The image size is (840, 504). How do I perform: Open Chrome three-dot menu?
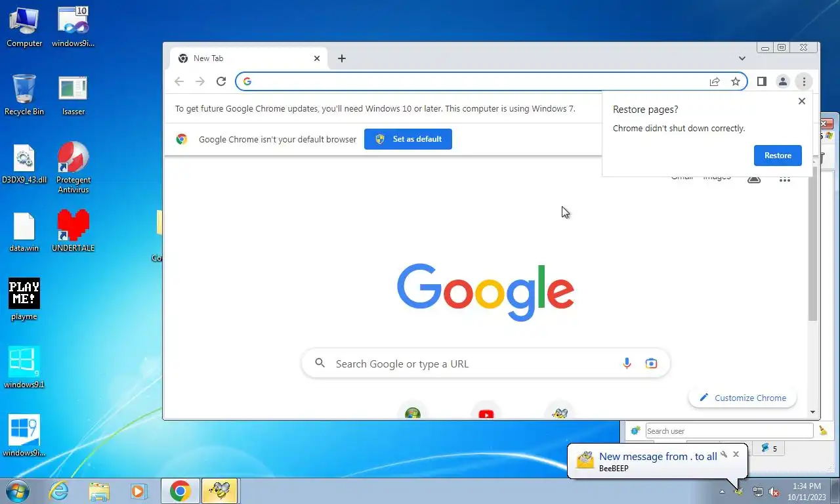tap(804, 81)
